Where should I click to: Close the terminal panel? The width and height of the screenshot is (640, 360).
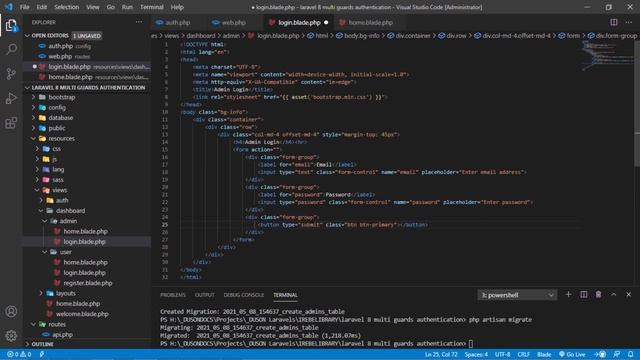tap(629, 294)
